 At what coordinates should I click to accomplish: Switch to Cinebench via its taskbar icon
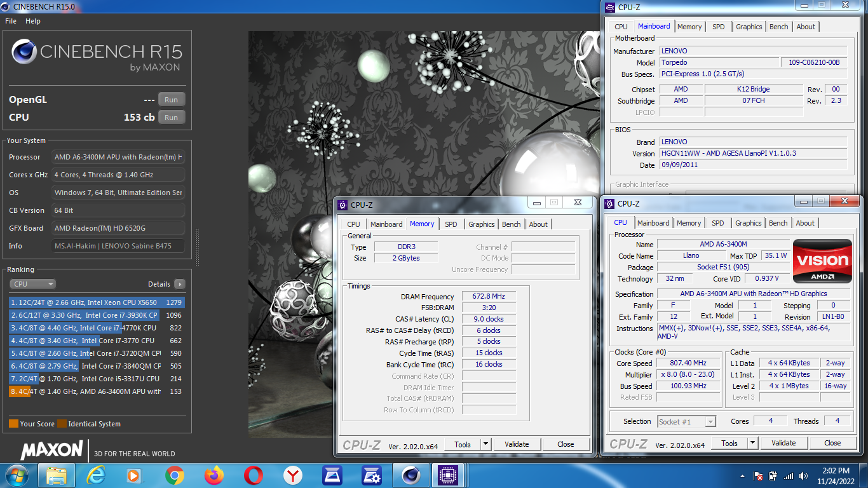pos(412,475)
